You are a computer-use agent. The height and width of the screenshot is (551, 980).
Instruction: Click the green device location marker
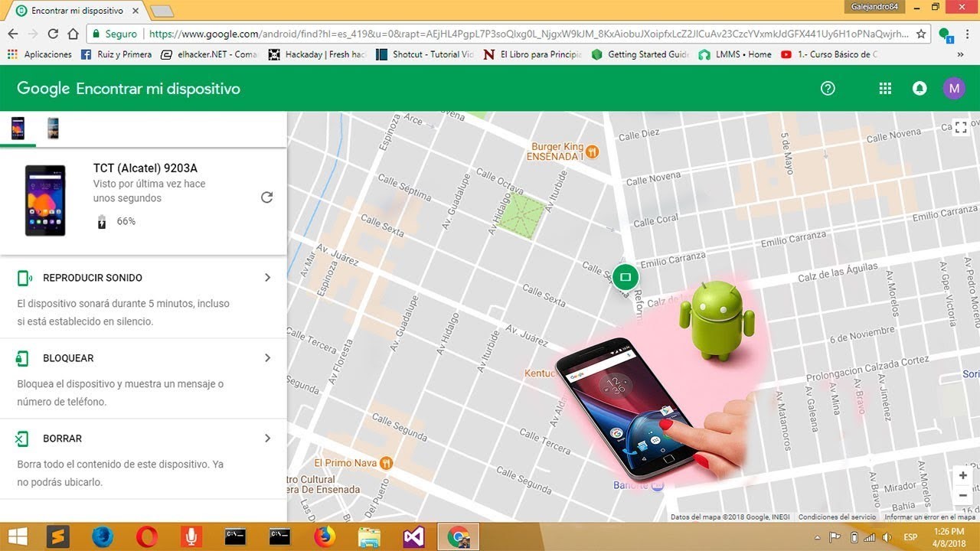point(626,277)
